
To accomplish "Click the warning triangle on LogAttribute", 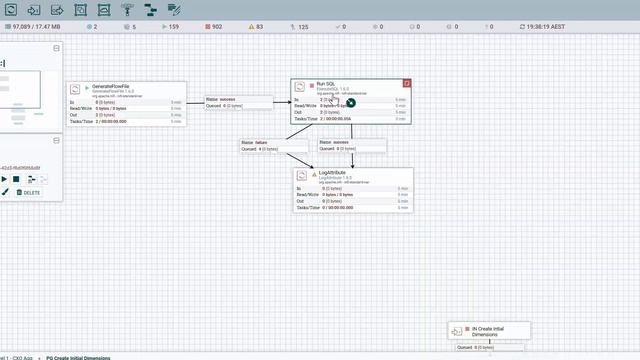I will click(314, 174).
